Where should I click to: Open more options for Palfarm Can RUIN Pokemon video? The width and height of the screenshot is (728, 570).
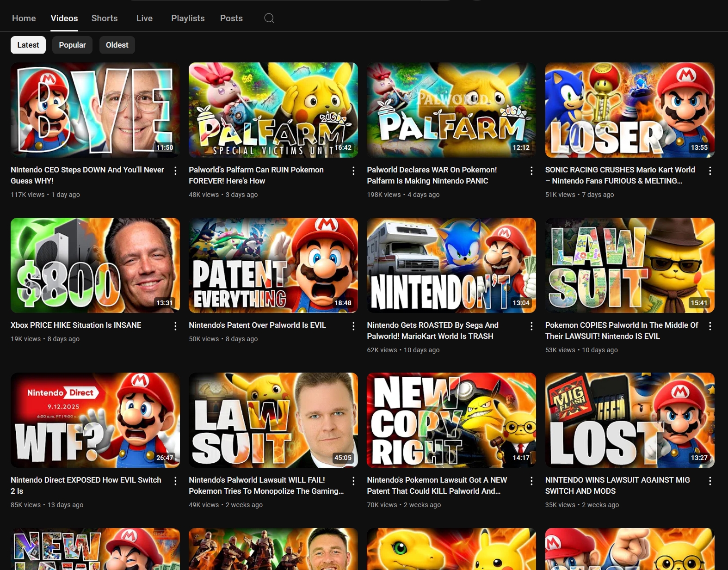(x=353, y=171)
